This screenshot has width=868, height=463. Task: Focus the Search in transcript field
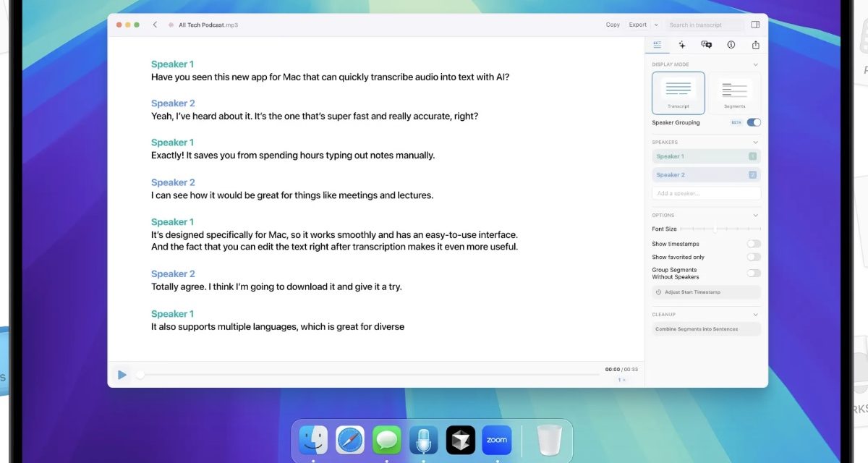click(x=705, y=25)
